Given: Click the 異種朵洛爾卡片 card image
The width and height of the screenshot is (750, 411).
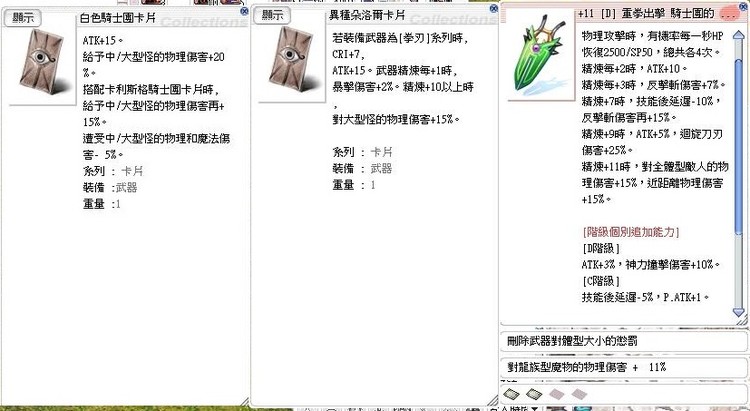Looking at the screenshot, I should pyautogui.click(x=292, y=60).
